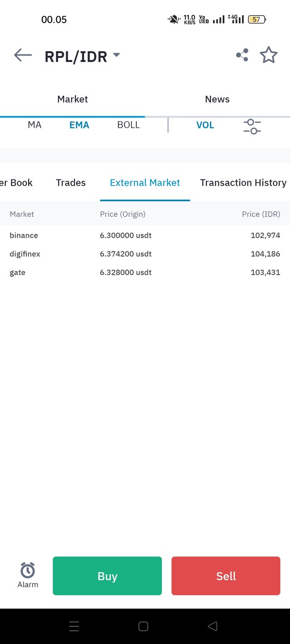Open the share icon
Viewport: 290px width, 644px height.
click(242, 55)
